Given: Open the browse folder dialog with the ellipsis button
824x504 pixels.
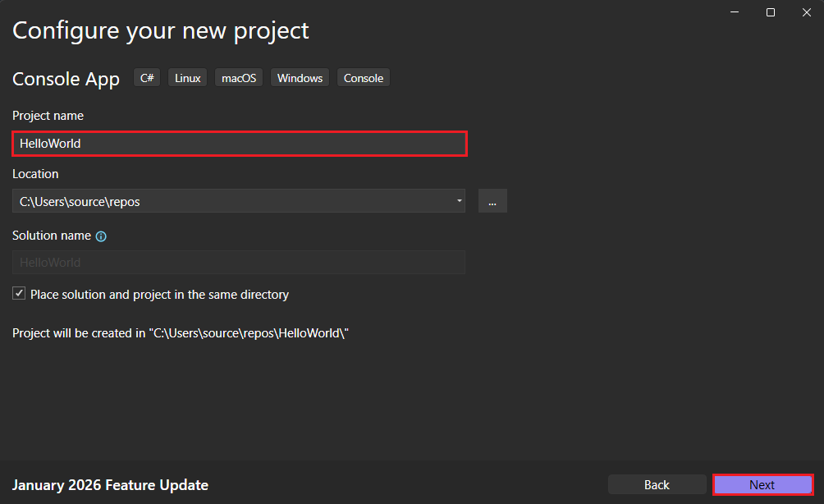Looking at the screenshot, I should tap(492, 200).
